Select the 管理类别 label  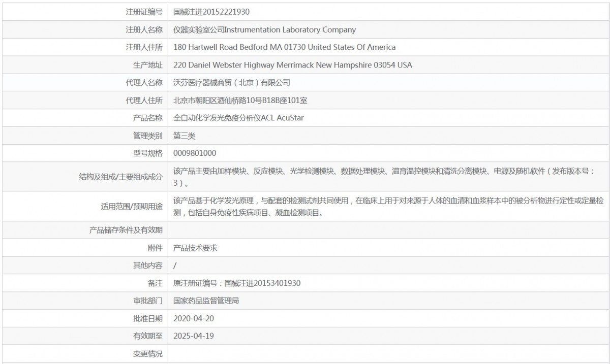tap(147, 136)
